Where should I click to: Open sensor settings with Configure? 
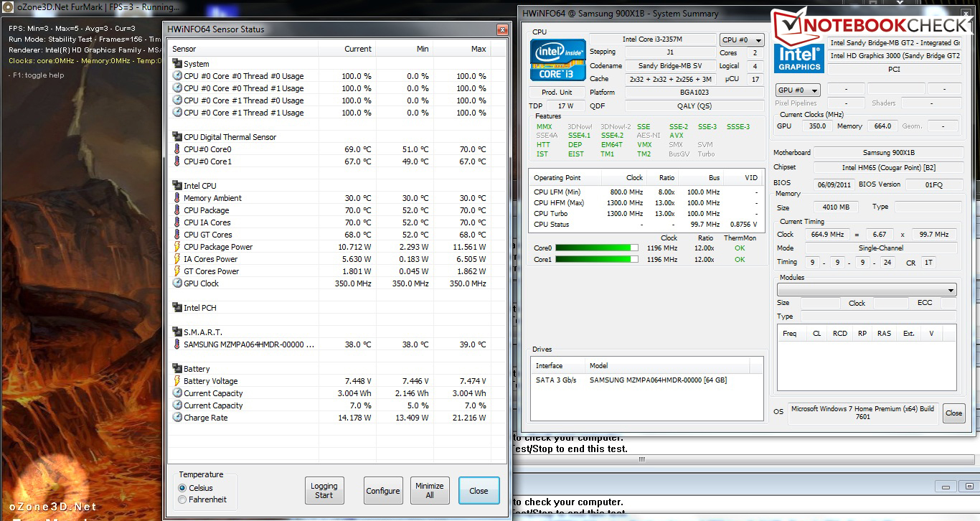pos(383,491)
